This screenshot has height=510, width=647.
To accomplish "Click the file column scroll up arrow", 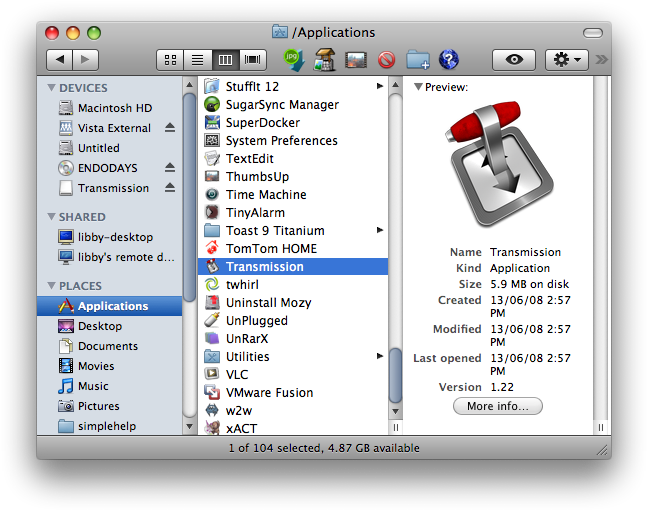I will (x=395, y=85).
